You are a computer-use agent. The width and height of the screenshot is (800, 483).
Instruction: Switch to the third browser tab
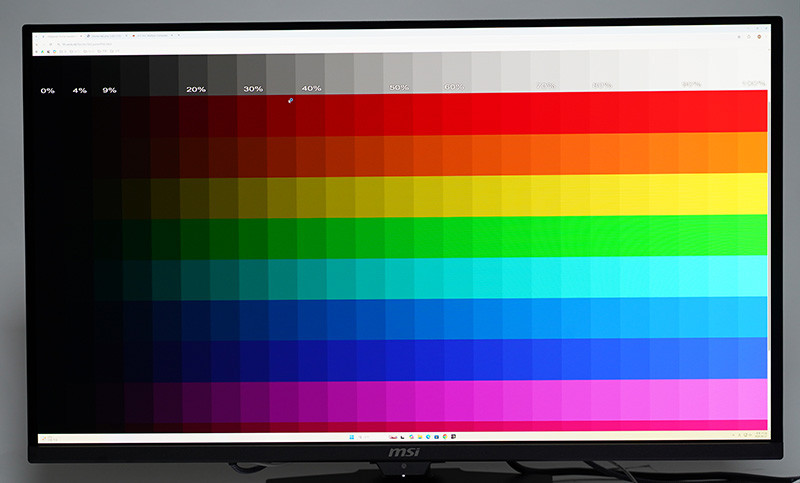click(x=153, y=36)
